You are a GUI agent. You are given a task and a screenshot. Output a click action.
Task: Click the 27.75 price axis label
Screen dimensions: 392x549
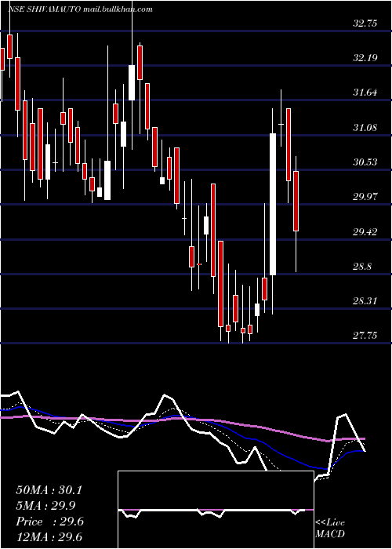pos(365,336)
